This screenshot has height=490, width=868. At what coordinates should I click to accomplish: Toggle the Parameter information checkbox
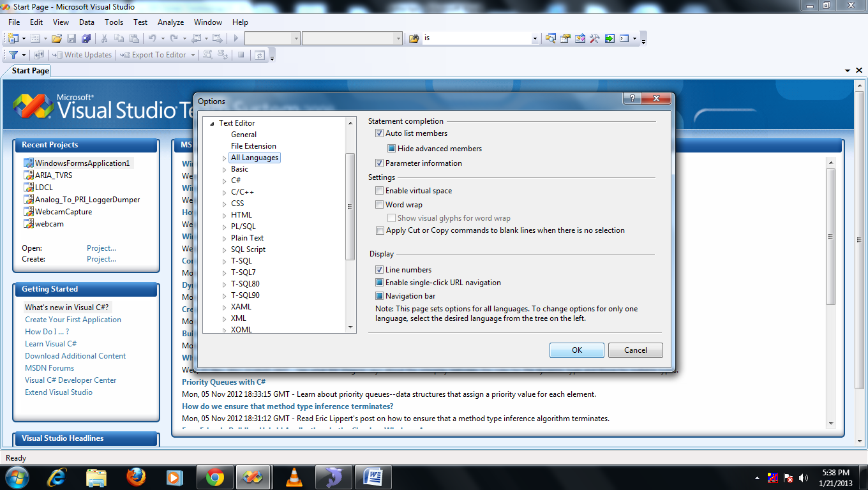click(x=380, y=163)
